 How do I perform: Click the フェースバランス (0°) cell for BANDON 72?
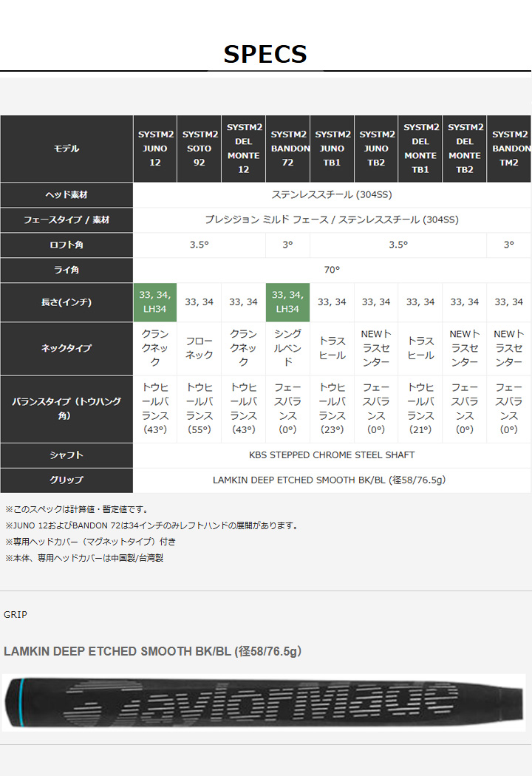click(287, 409)
